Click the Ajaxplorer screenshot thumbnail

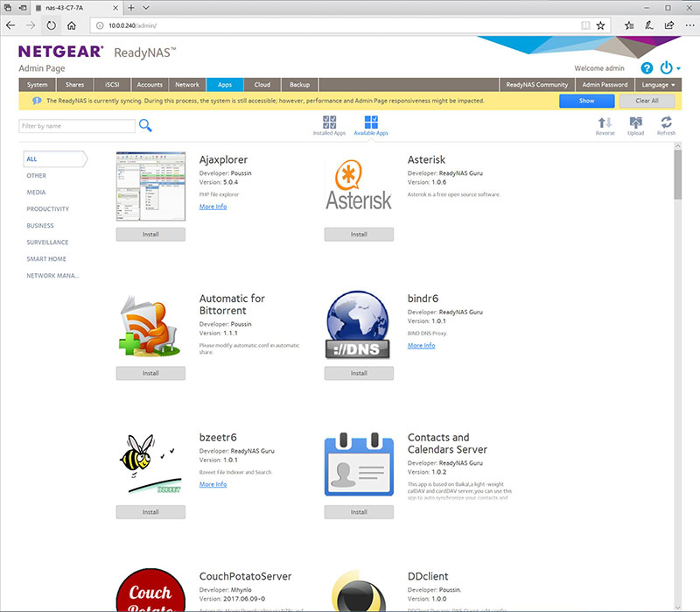tap(150, 186)
